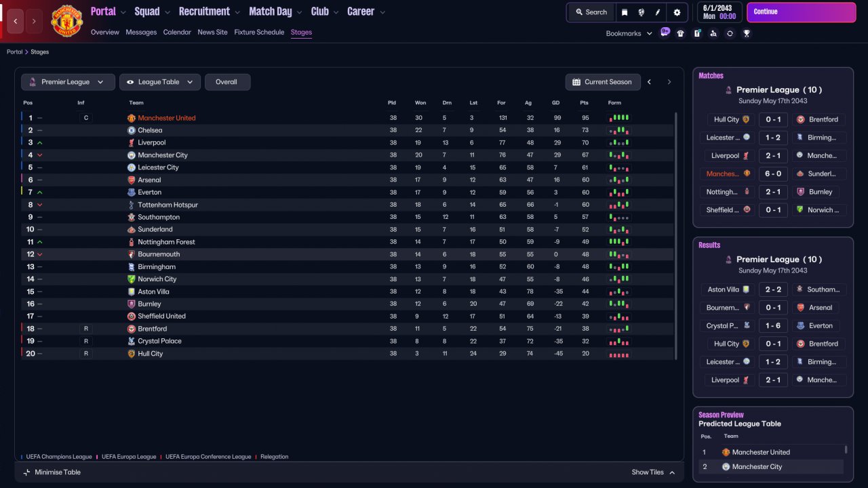The height and width of the screenshot is (488, 868).
Task: Switch to the Calendar tab
Action: point(177,32)
